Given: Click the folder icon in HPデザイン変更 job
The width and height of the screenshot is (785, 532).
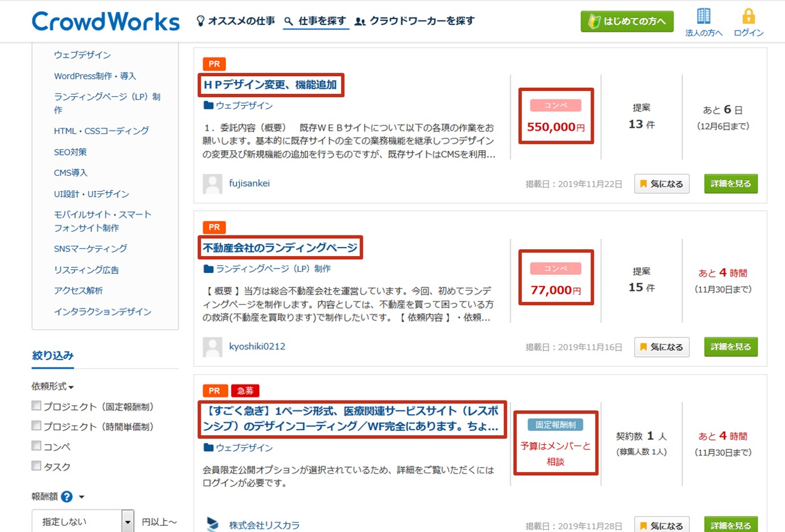Looking at the screenshot, I should pos(208,105).
